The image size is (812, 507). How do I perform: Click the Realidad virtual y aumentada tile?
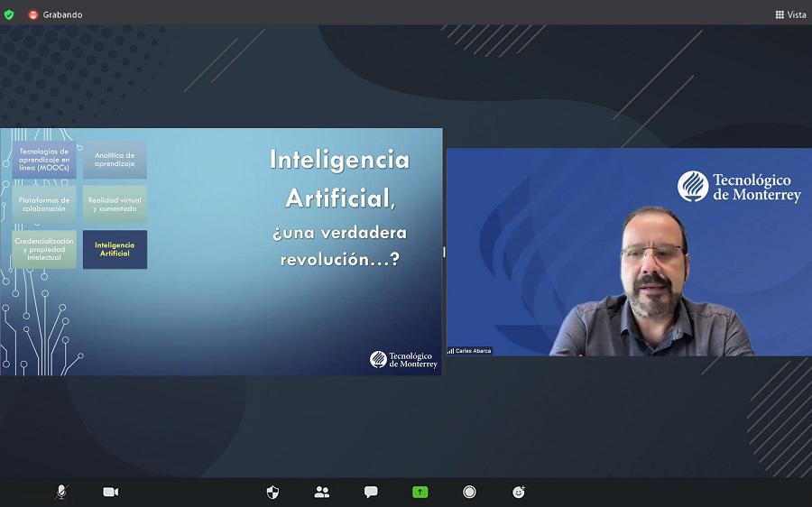[x=115, y=205]
